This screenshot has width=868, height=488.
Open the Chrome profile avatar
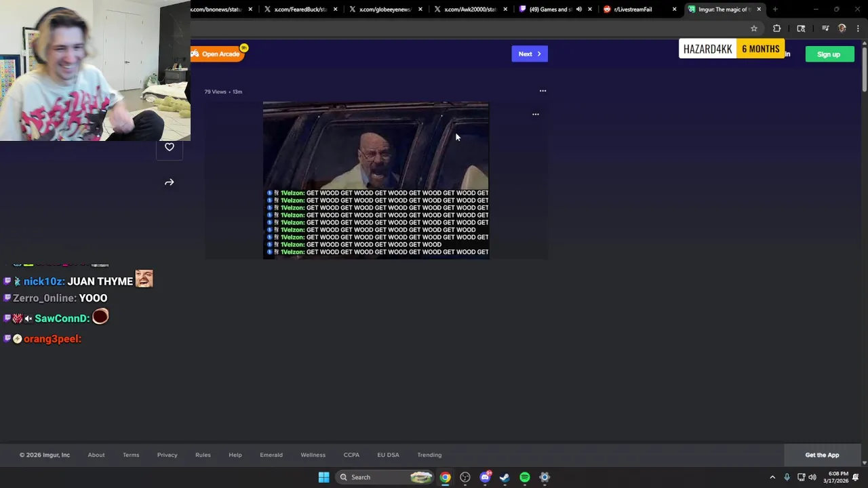[x=842, y=28]
